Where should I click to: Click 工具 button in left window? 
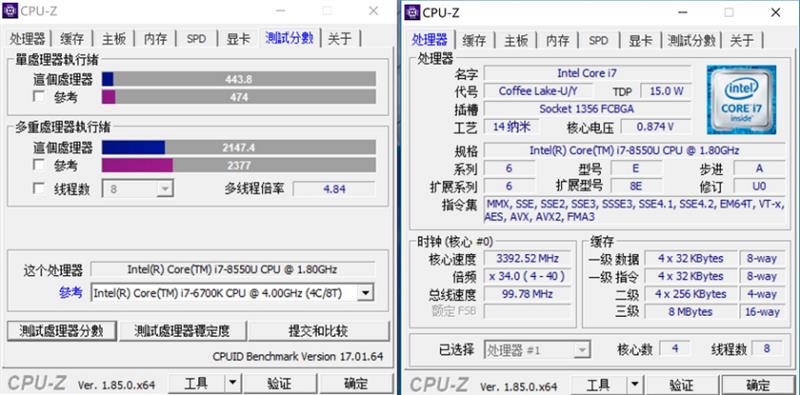pos(196,383)
